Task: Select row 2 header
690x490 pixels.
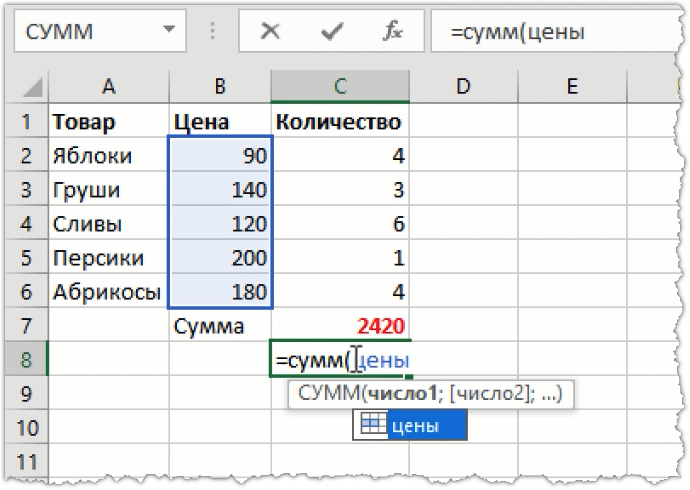Action: tap(26, 155)
